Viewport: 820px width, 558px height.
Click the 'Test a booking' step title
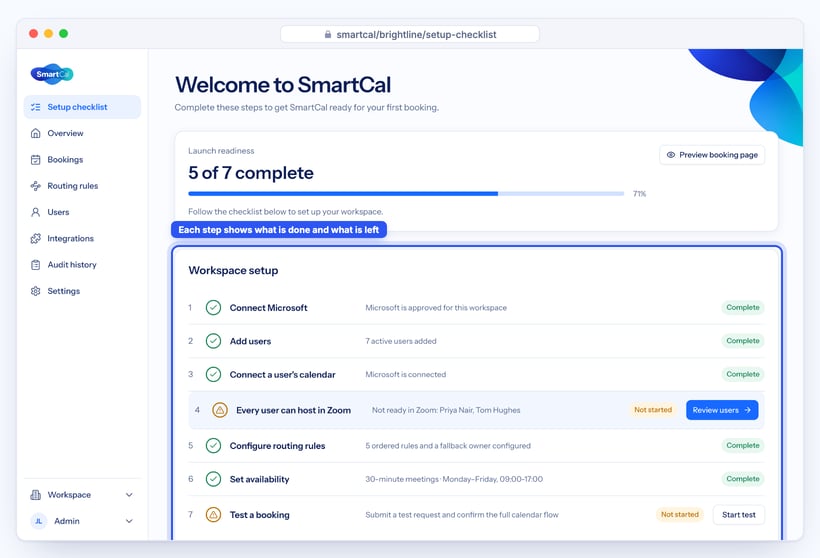(259, 515)
